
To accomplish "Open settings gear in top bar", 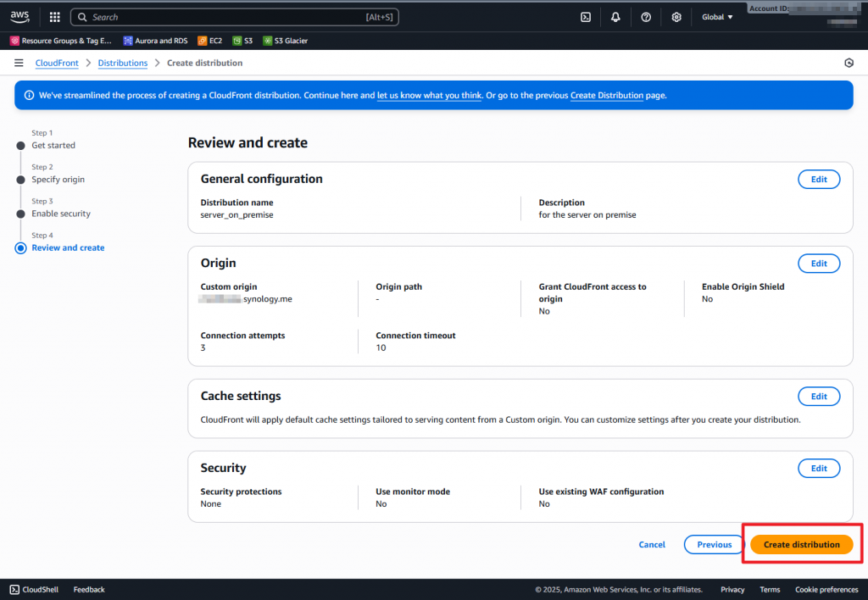I will (x=676, y=17).
